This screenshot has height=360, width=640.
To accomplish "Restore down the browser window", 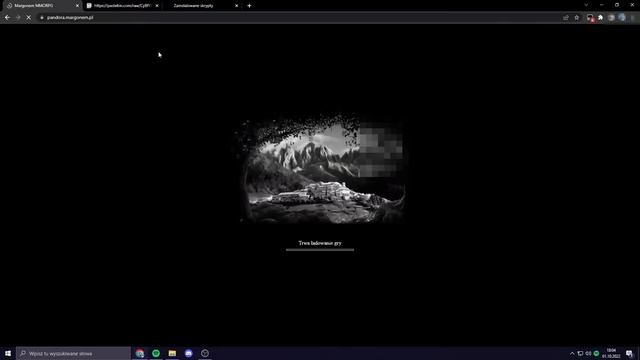I will tap(617, 5).
